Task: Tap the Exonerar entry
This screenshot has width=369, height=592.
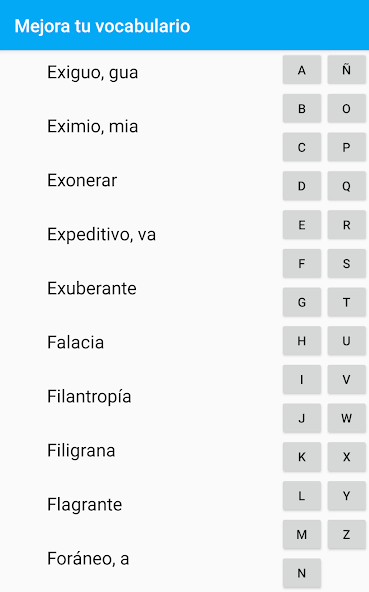Action: 82,180
